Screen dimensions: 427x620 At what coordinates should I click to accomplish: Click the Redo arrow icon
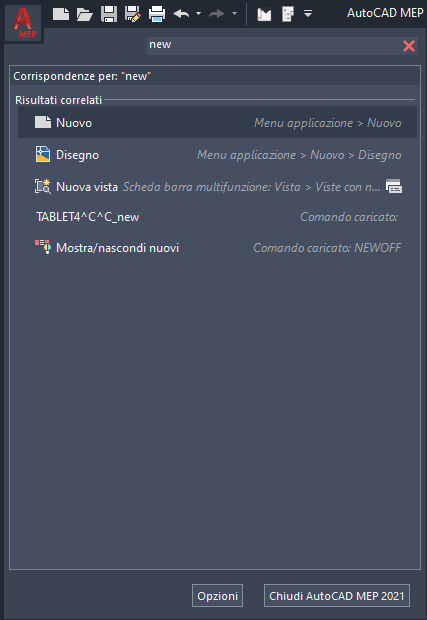[217, 14]
